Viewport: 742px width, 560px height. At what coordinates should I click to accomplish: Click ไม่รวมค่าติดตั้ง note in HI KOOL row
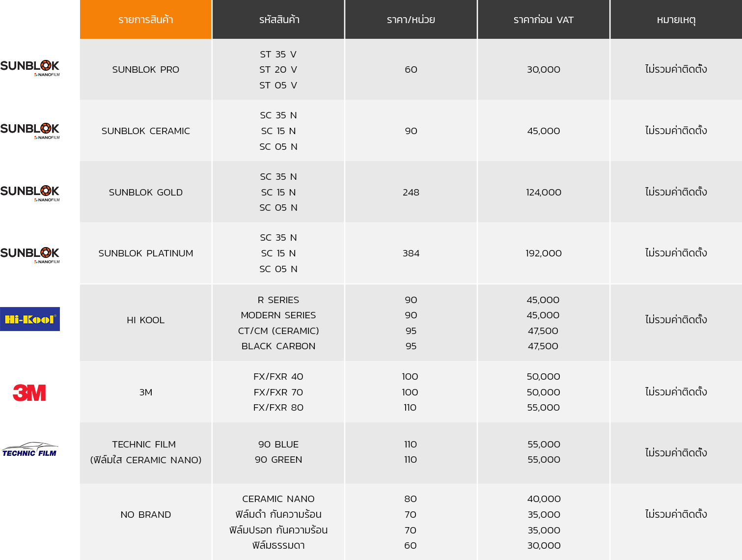[676, 319]
